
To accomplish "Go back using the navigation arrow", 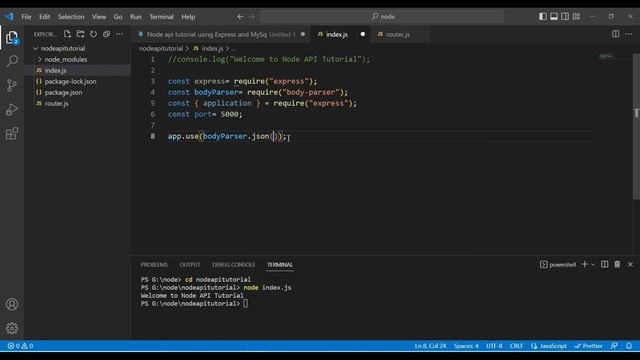I will (240, 17).
